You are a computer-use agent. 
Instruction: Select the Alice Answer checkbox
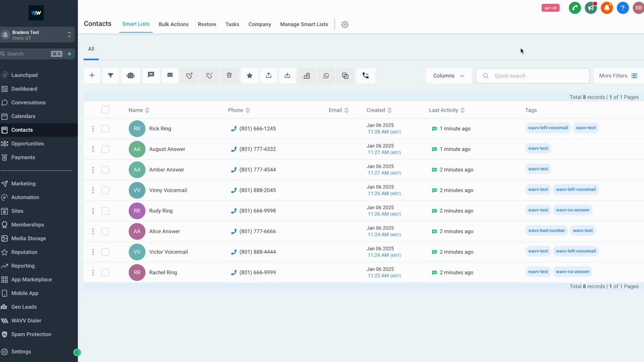pos(105,231)
